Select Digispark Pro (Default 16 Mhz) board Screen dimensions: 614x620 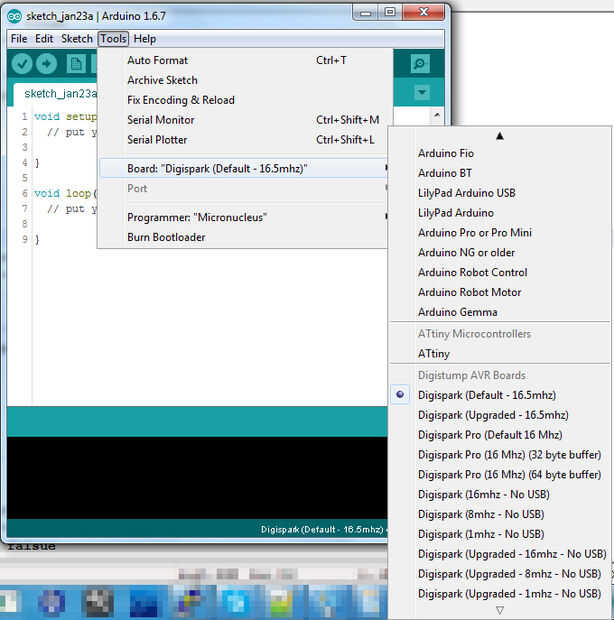click(500, 435)
